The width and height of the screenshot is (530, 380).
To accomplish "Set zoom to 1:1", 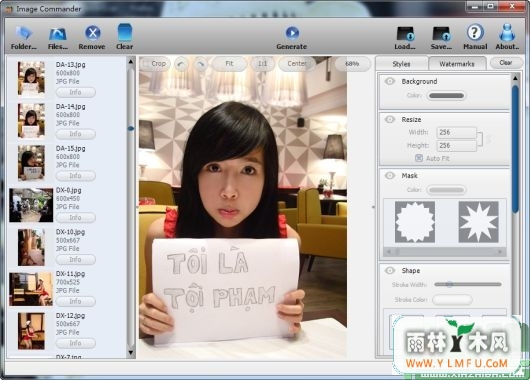I will tap(263, 64).
